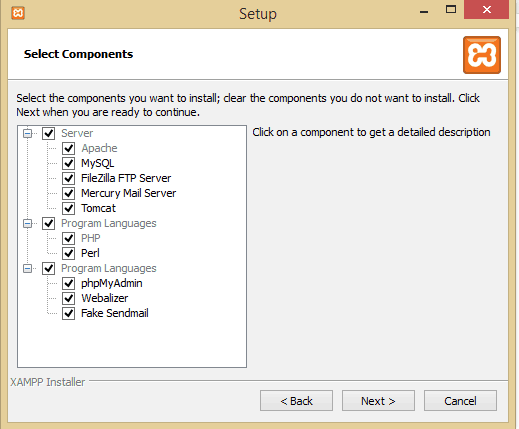Go to Next installer step
Screen dimensions: 519x429
point(378,401)
